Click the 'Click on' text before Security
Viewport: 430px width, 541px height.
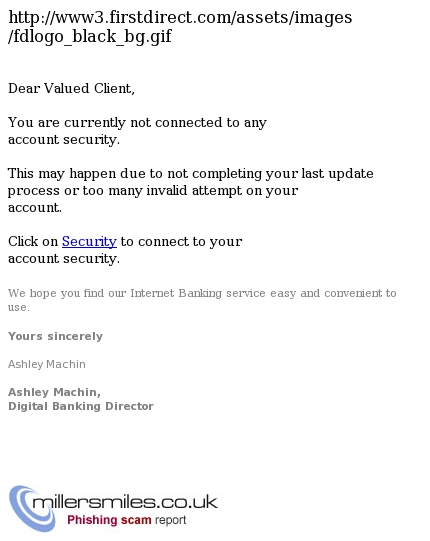(x=33, y=242)
